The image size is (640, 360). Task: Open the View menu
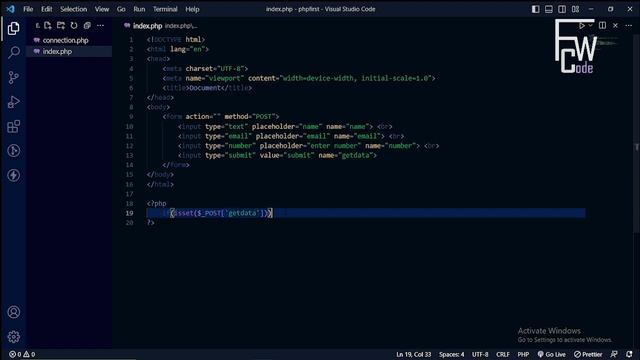point(102,9)
